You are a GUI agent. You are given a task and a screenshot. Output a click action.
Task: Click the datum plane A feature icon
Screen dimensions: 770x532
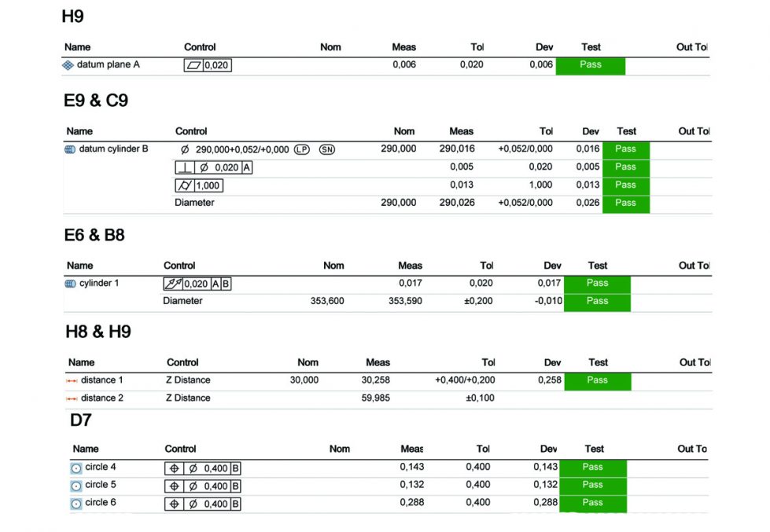point(68,65)
